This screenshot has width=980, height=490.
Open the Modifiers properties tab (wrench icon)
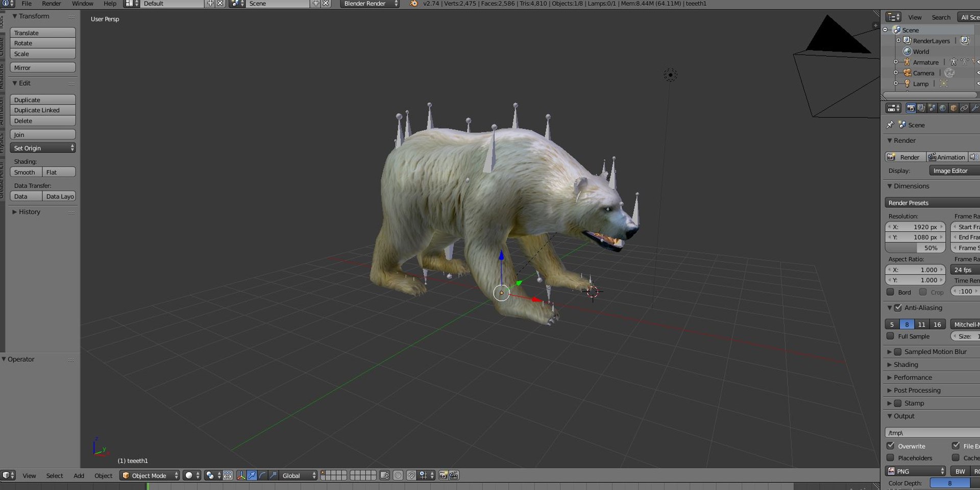click(x=975, y=108)
